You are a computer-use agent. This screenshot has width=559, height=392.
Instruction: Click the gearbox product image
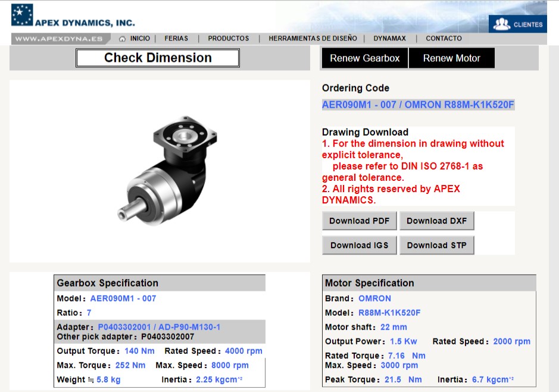click(167, 170)
